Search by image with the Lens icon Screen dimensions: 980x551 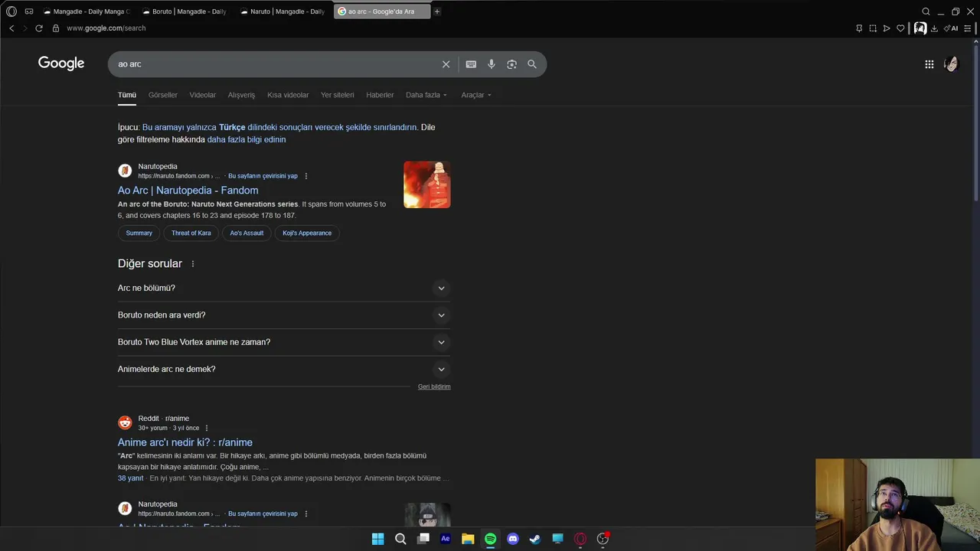coord(511,64)
